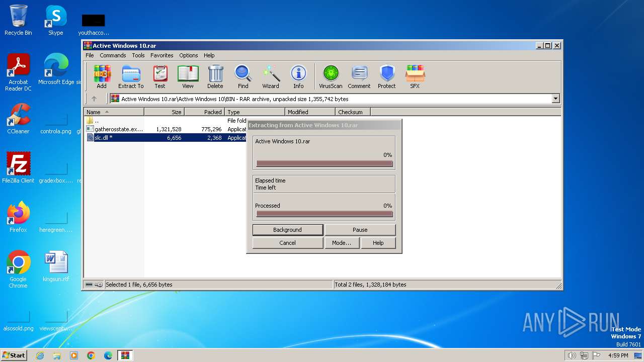644x362 pixels.
Task: Select gatherosstate.exe file row
Action: (166, 129)
